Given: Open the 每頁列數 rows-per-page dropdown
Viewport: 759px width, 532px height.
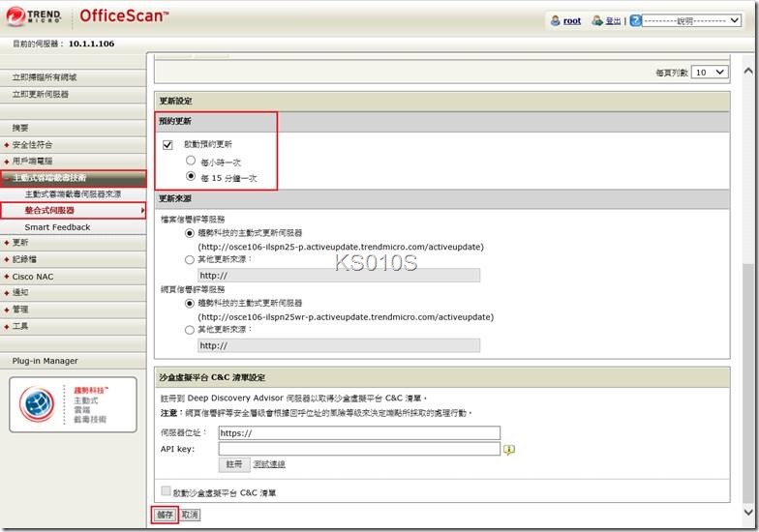Looking at the screenshot, I should pos(710,72).
